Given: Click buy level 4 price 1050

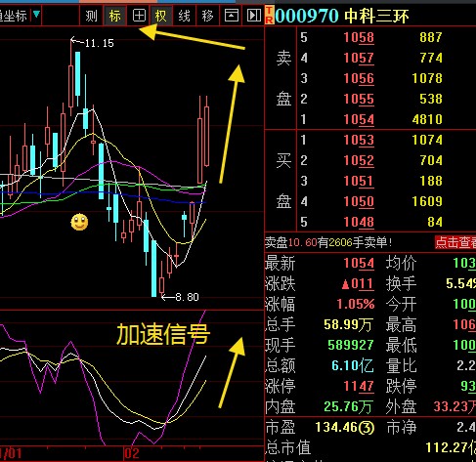Looking at the screenshot, I should coord(359,201).
